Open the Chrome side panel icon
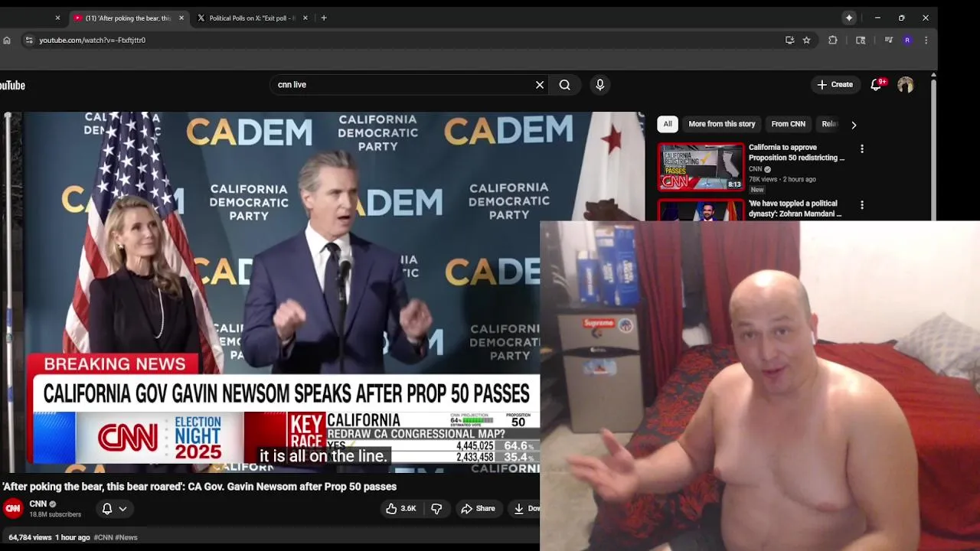Screen dimensions: 980x551 tap(861, 40)
